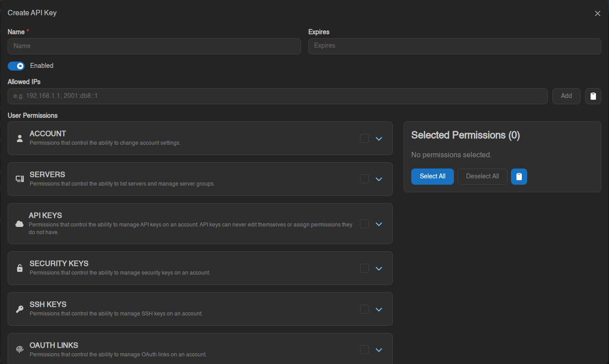Check the OAUTH LINKS permissions checkbox

(x=365, y=350)
